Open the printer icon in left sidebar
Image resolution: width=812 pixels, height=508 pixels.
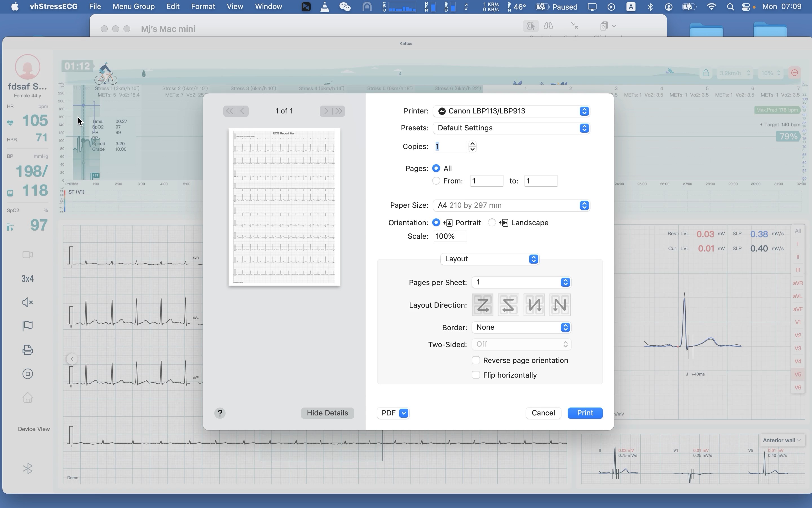tap(28, 350)
